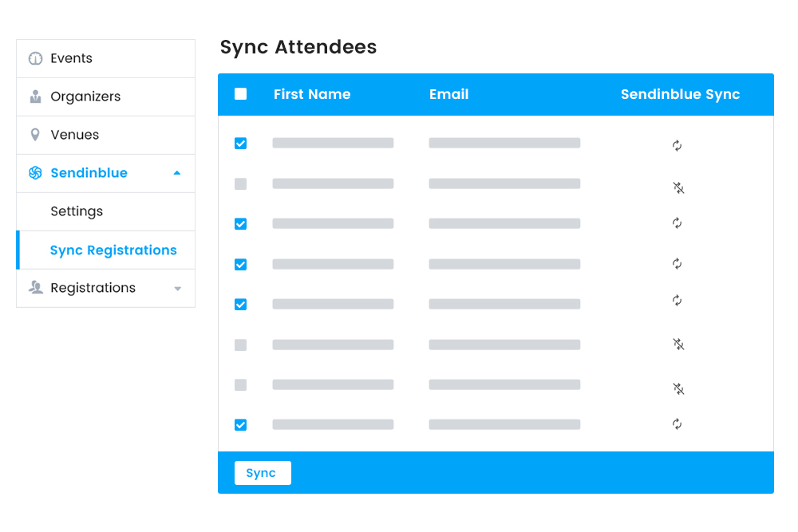The width and height of the screenshot is (798, 532).
Task: Click the sync icon in first attendee row
Action: click(x=678, y=145)
